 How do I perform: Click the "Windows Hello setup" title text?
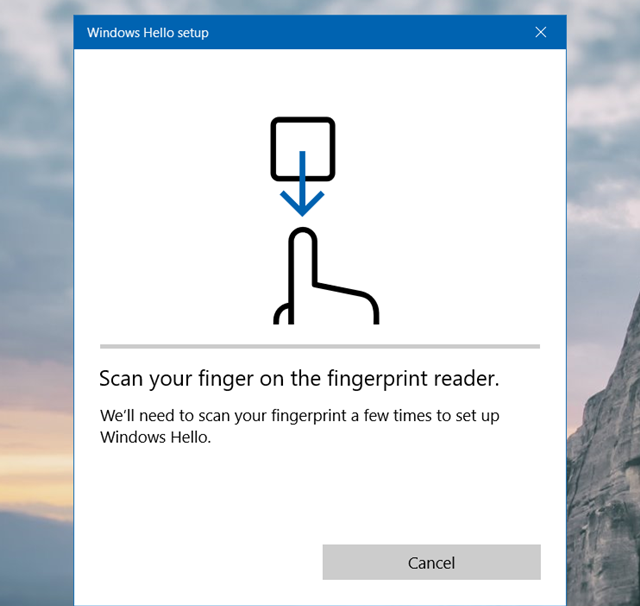(x=148, y=33)
